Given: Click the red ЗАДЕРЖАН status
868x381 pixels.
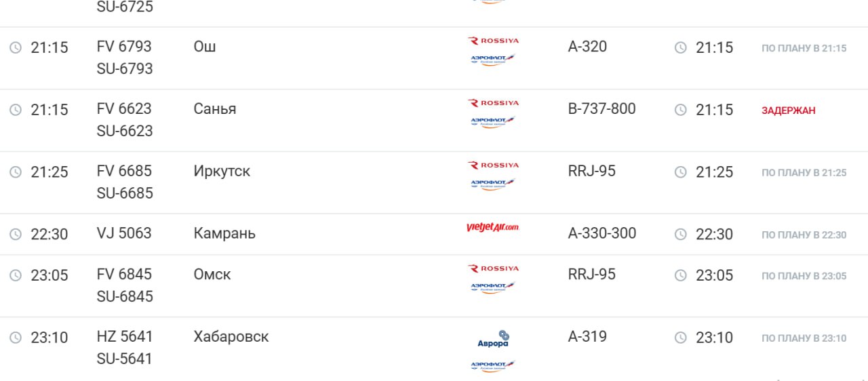Looking at the screenshot, I should click(788, 111).
